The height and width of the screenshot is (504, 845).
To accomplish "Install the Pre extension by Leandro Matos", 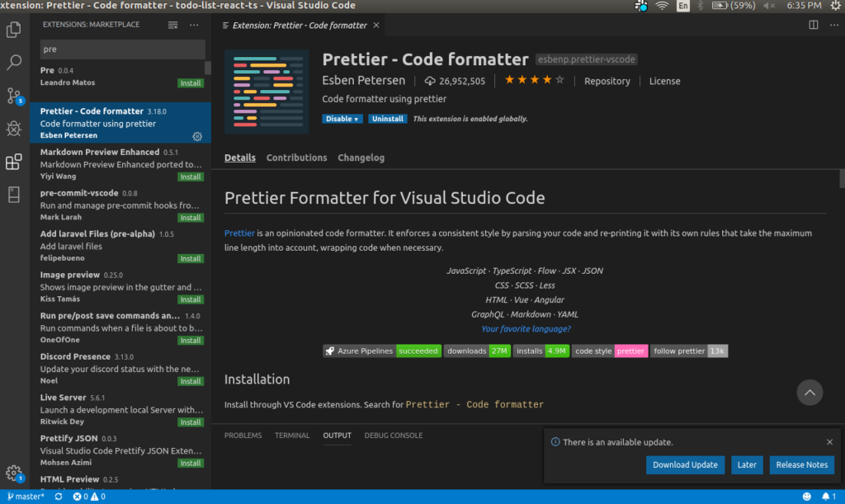I will click(191, 83).
